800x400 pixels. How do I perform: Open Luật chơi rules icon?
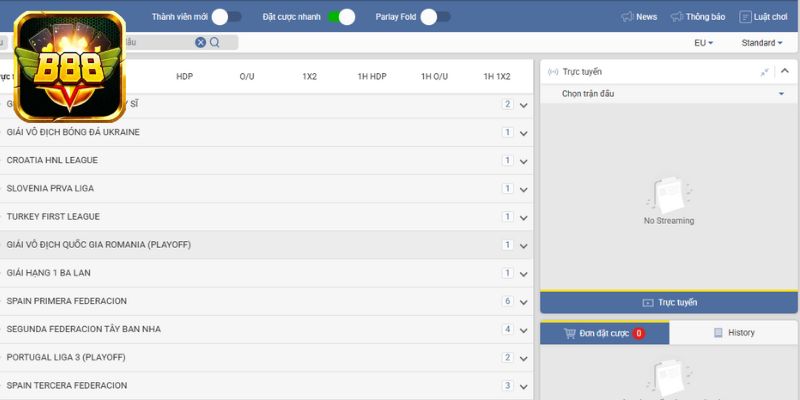tap(745, 17)
